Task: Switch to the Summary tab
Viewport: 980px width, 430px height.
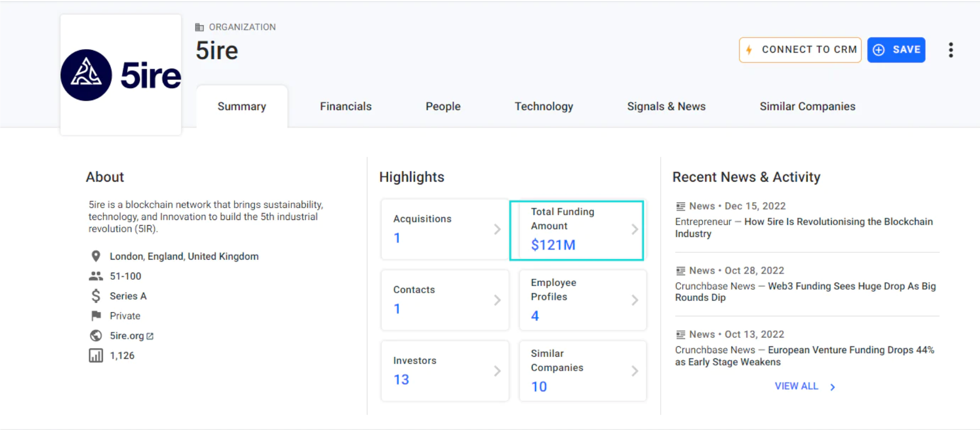Action: pos(242,106)
